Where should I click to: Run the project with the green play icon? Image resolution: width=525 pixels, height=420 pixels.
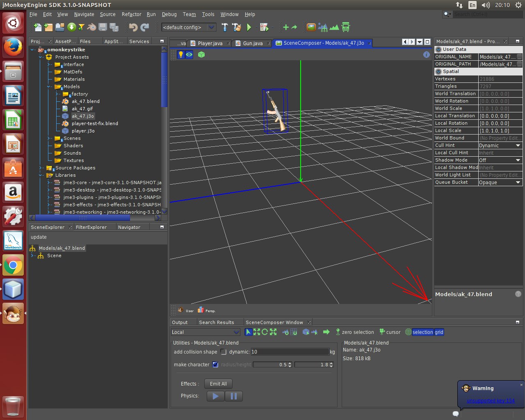point(249,27)
